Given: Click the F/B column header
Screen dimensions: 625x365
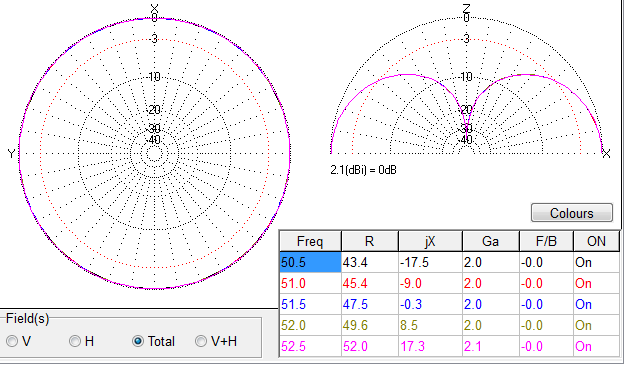Looking at the screenshot, I should (x=546, y=241).
